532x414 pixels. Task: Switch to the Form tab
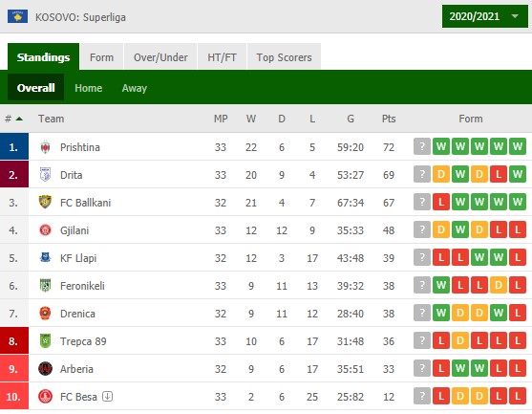[x=101, y=56]
